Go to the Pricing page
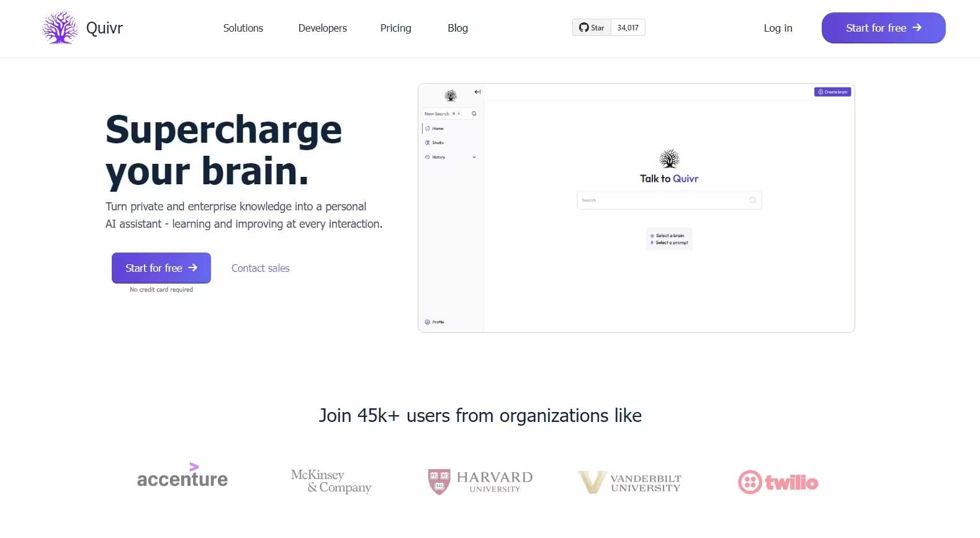 [396, 28]
